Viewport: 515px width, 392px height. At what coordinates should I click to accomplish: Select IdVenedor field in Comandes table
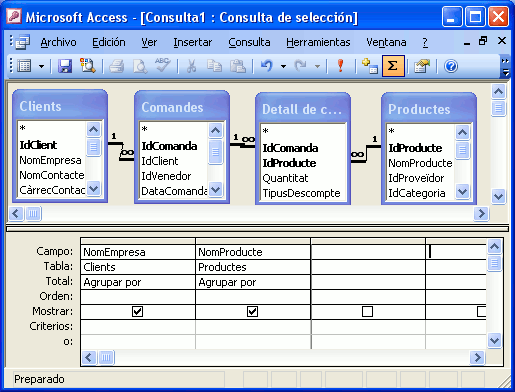166,176
